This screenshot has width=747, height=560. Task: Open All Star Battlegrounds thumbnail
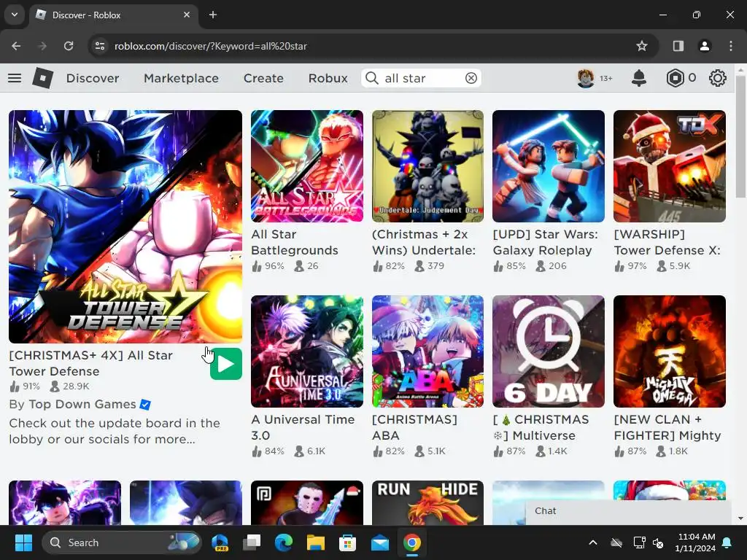click(x=307, y=166)
